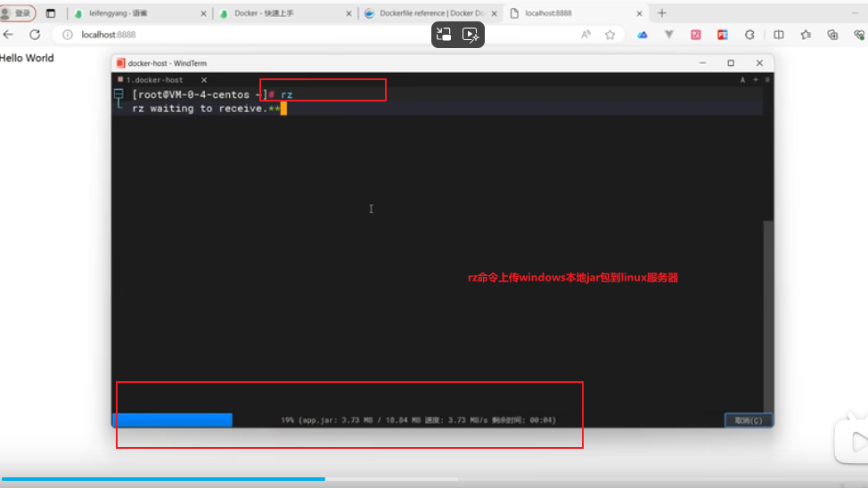Viewport: 868px width, 488px height.
Task: Open the browser extensions puzzle icon
Action: pyautogui.click(x=749, y=35)
